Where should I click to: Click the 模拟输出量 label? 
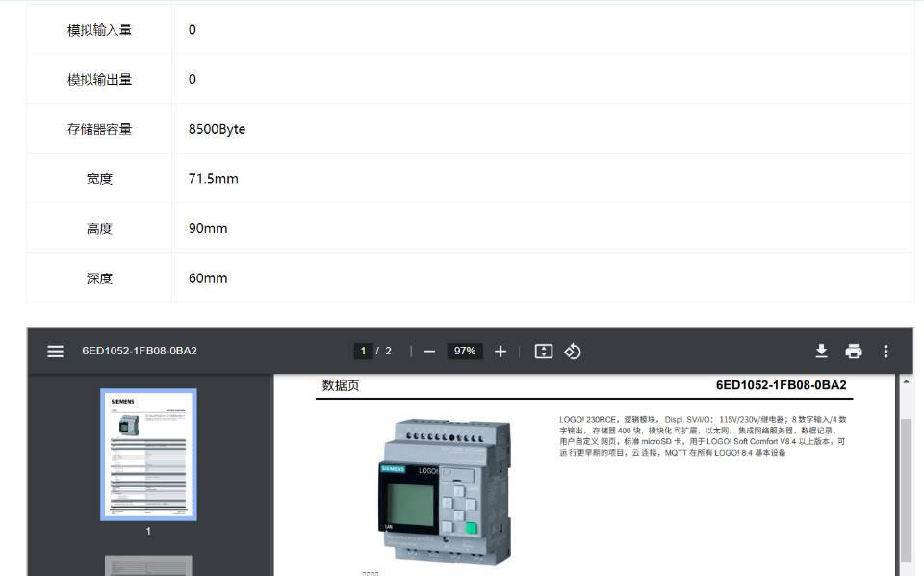click(99, 79)
